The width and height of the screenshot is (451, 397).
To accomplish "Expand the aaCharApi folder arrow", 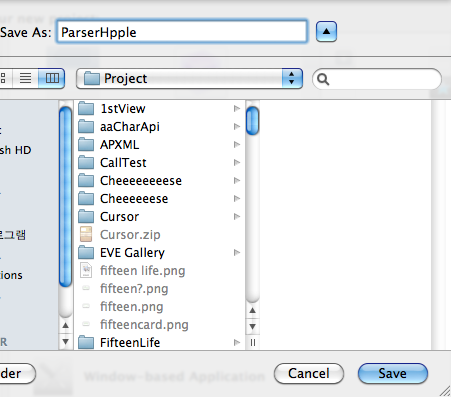I will [237, 126].
